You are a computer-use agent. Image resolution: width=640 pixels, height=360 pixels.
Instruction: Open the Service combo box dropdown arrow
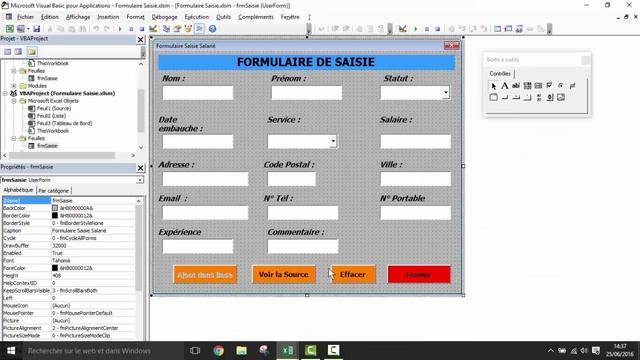[x=333, y=141]
